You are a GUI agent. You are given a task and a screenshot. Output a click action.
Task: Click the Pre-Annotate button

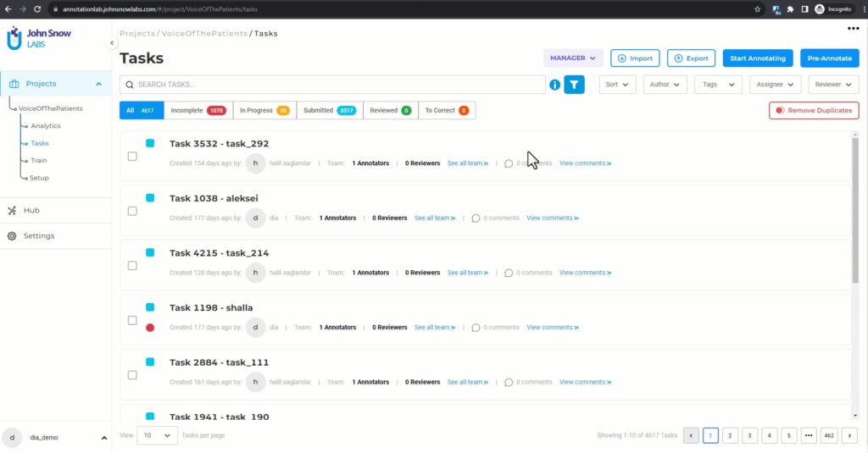point(829,58)
